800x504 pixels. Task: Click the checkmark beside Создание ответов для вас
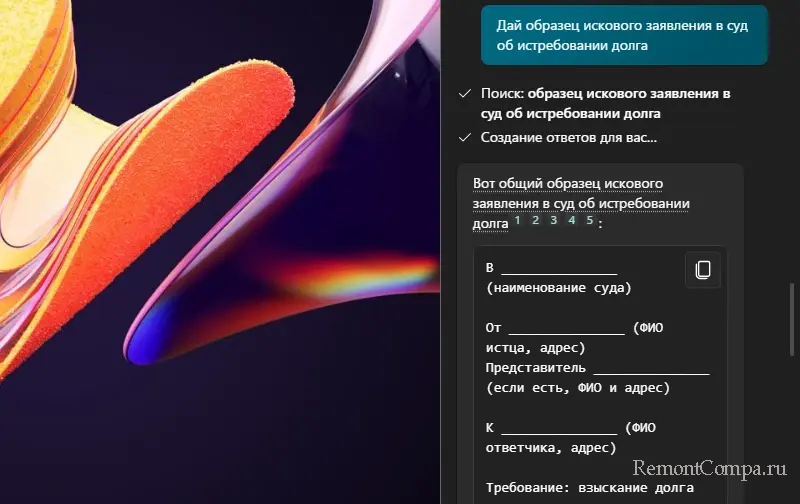[464, 138]
